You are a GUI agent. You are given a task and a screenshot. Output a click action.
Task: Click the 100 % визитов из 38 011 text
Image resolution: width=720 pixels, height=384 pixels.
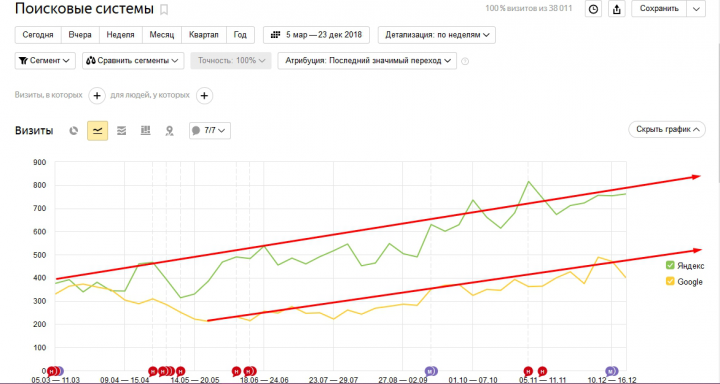(x=529, y=8)
